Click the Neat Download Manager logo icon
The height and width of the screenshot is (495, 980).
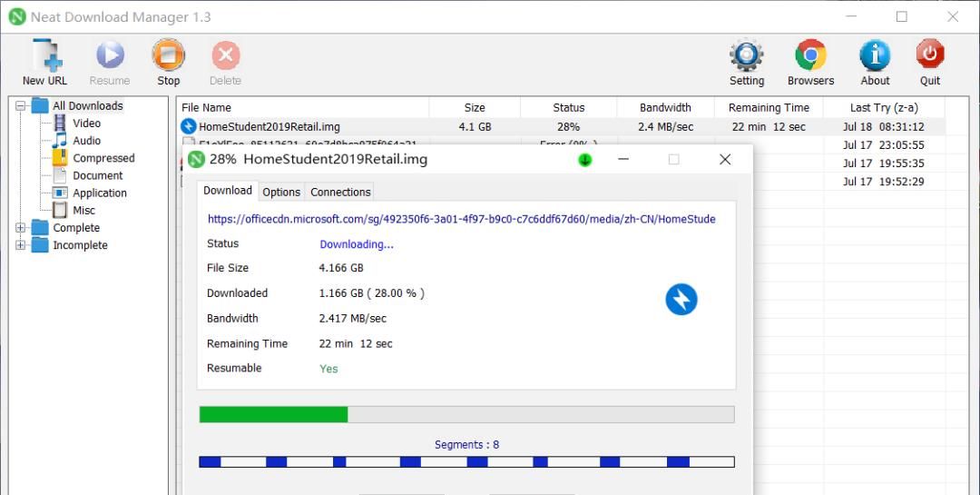coord(17,17)
